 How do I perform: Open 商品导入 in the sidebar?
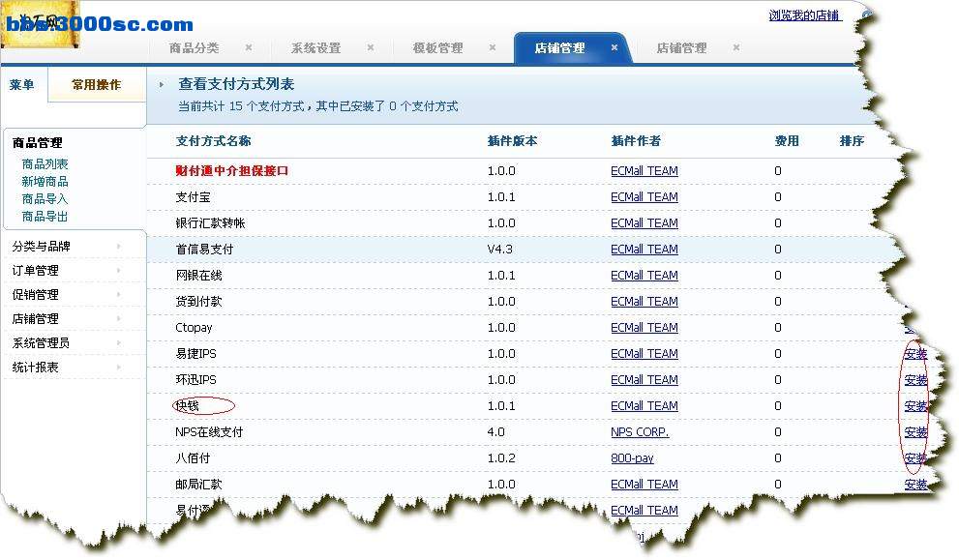[45, 198]
